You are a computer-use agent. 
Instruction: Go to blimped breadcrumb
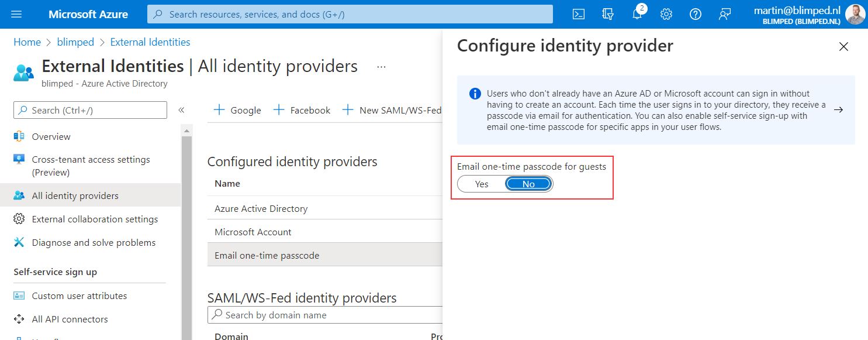75,42
